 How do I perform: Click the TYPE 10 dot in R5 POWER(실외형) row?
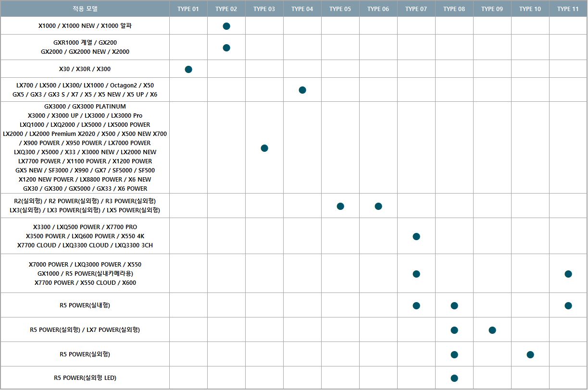(x=530, y=354)
